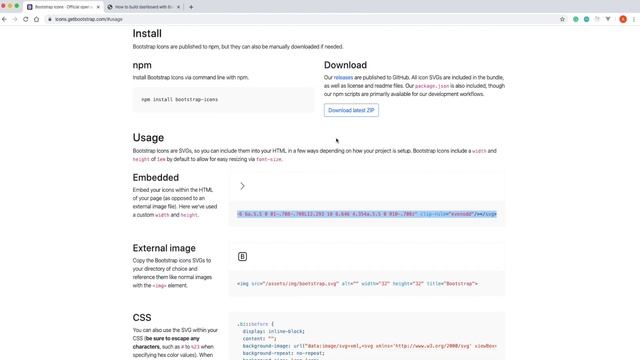
Task: Open a new browser tab
Action: pos(191,7)
